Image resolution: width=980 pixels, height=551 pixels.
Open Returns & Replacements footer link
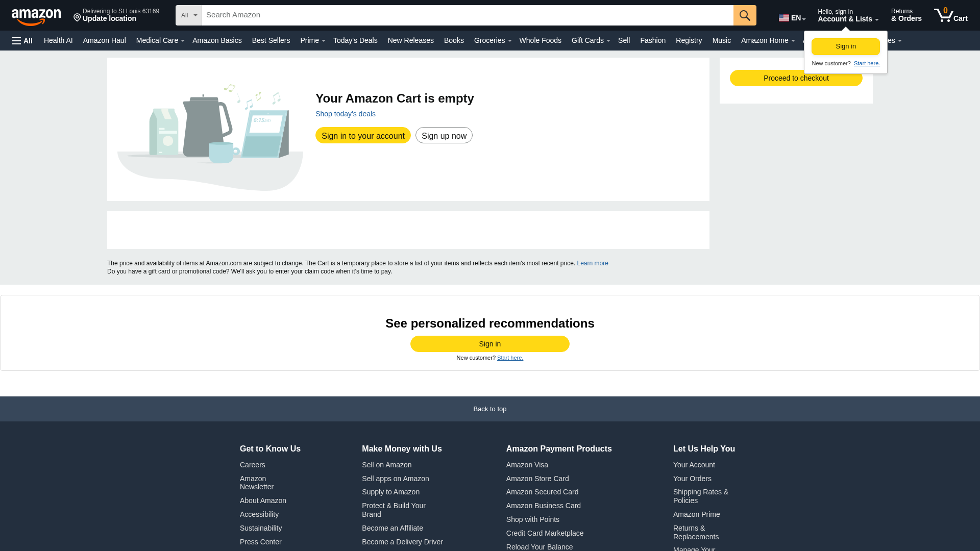point(696,532)
